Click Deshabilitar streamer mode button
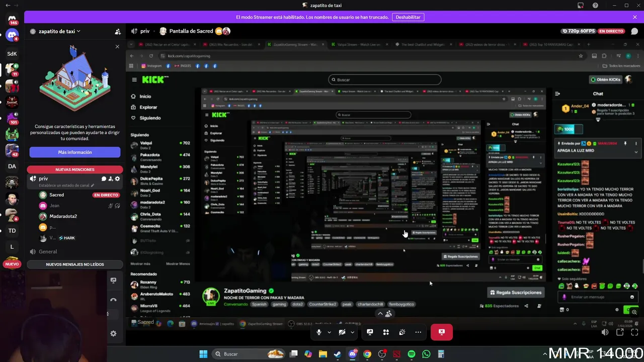Image resolution: width=644 pixels, height=362 pixels. click(x=408, y=17)
